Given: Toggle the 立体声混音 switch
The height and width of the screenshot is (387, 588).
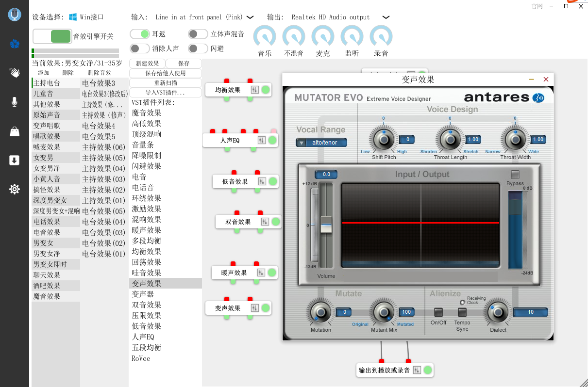Looking at the screenshot, I should (198, 34).
